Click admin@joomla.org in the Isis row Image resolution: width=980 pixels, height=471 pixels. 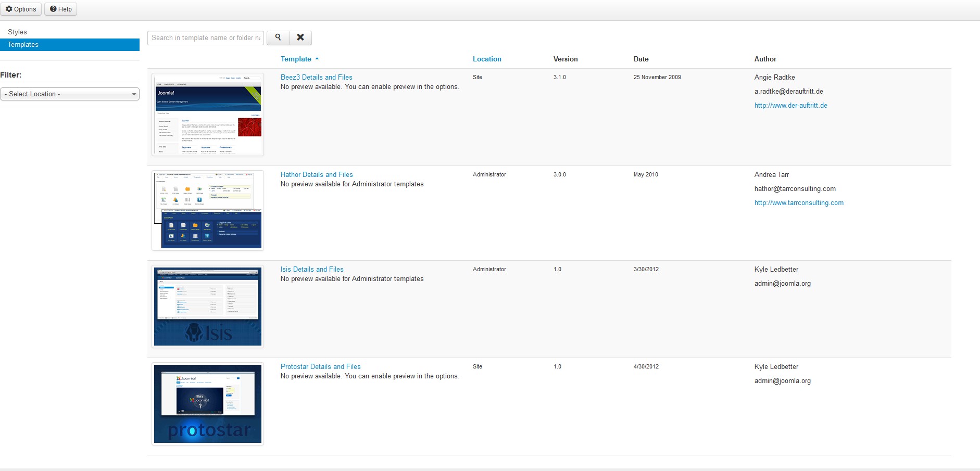click(783, 283)
